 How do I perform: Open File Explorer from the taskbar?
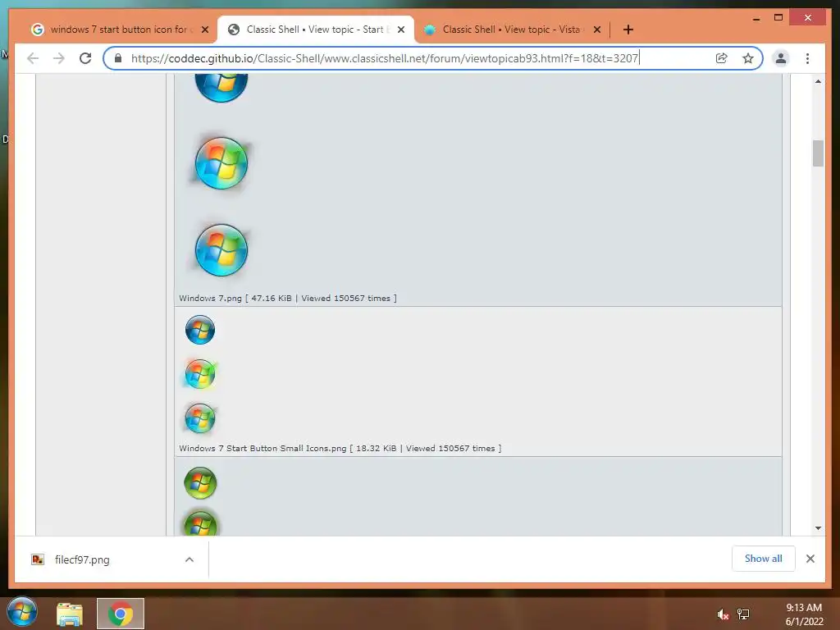(70, 614)
